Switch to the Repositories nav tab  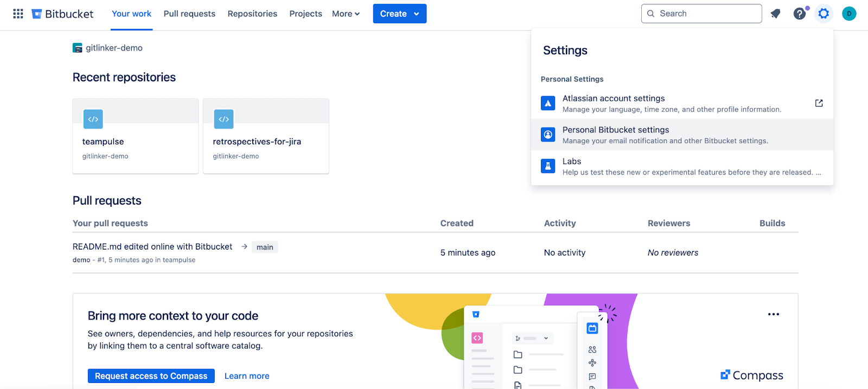pyautogui.click(x=252, y=14)
